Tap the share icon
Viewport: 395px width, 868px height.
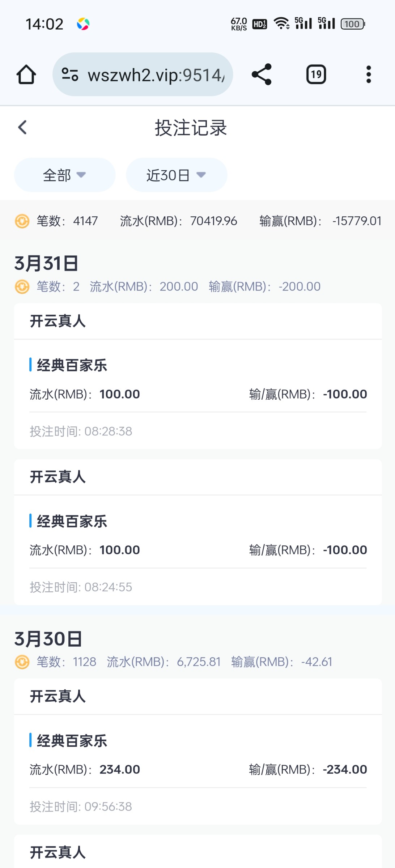coord(262,75)
